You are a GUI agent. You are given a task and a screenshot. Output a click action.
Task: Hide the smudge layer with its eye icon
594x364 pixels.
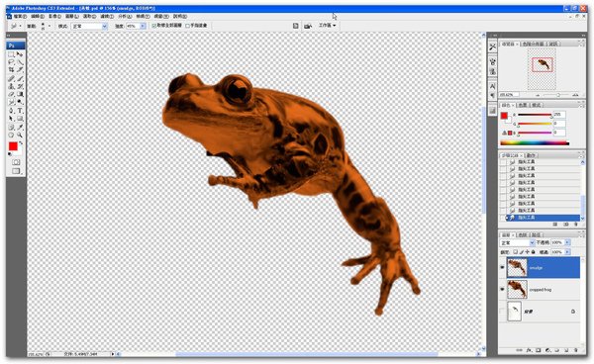pyautogui.click(x=502, y=267)
